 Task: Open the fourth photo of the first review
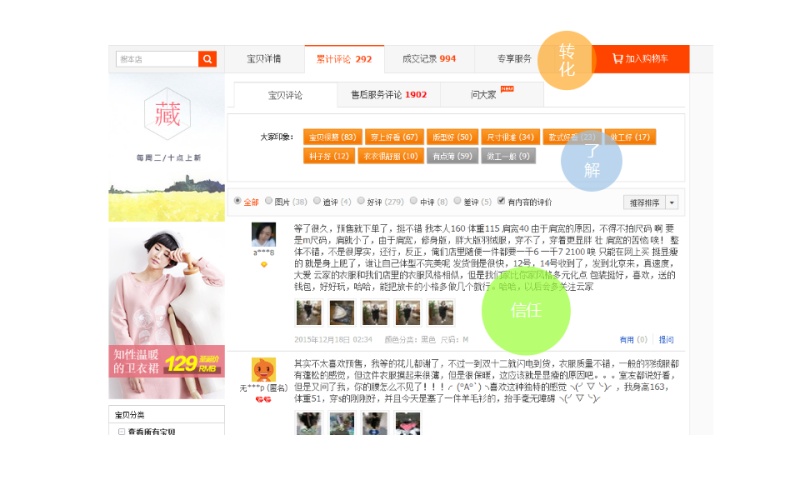coord(408,312)
